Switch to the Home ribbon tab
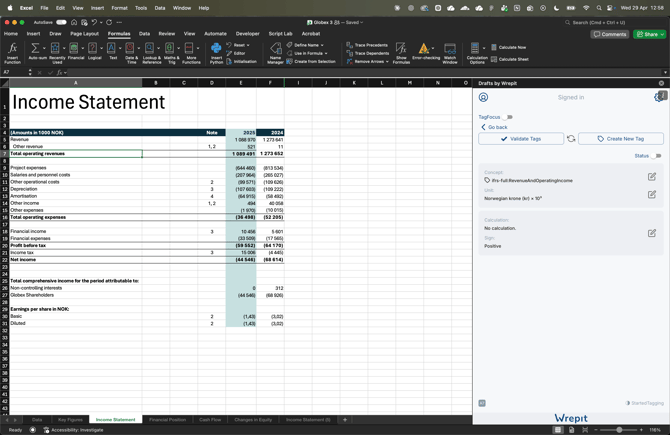 [x=11, y=34]
